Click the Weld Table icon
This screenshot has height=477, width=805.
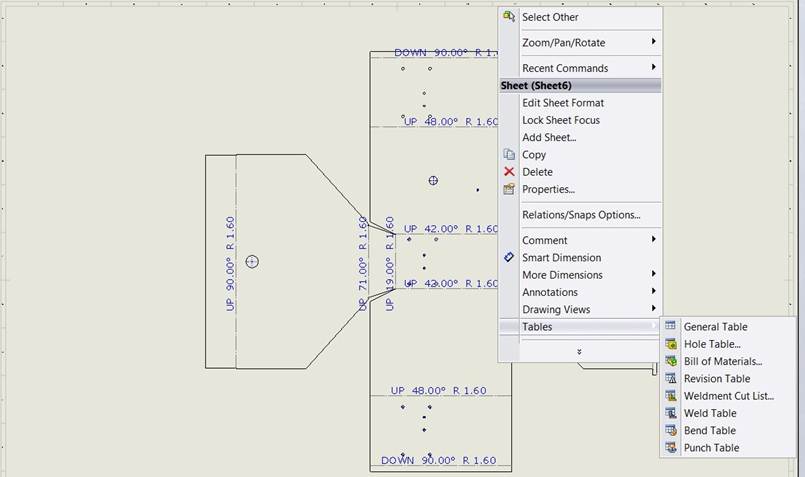(670, 413)
